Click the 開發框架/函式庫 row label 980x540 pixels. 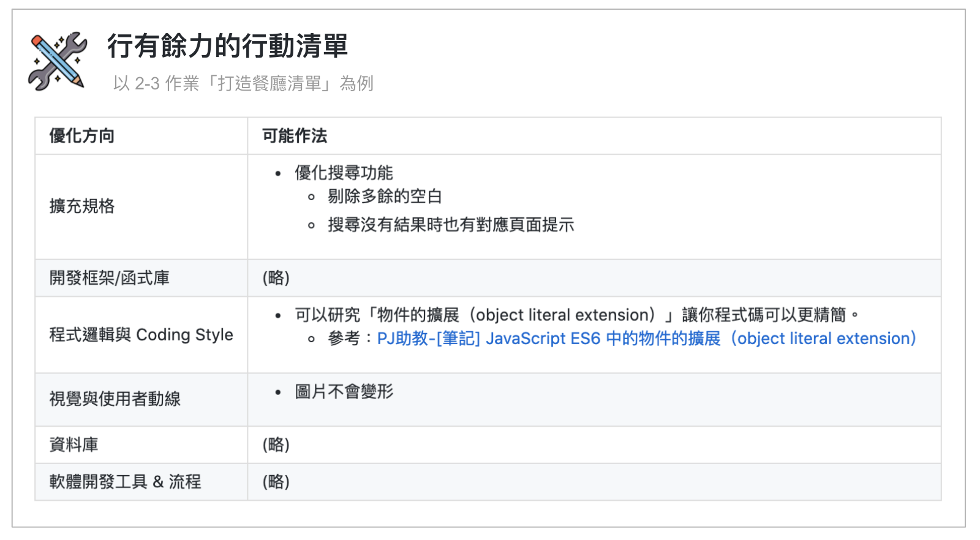(110, 278)
